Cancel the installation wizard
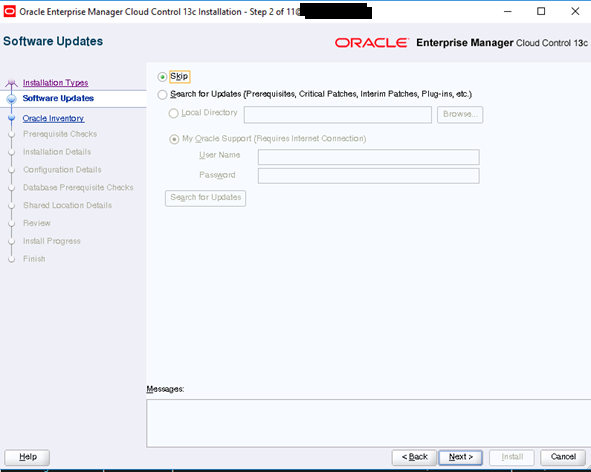591x472 pixels. pos(563,457)
